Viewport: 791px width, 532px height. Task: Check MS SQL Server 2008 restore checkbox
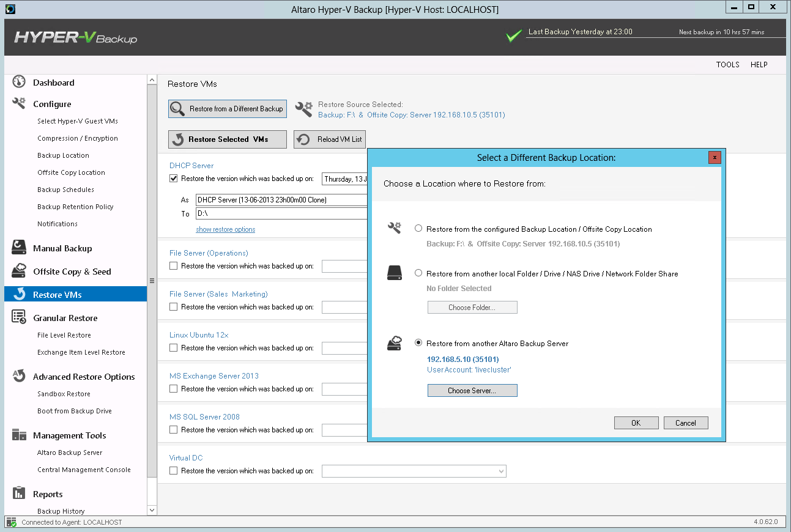pyautogui.click(x=173, y=430)
